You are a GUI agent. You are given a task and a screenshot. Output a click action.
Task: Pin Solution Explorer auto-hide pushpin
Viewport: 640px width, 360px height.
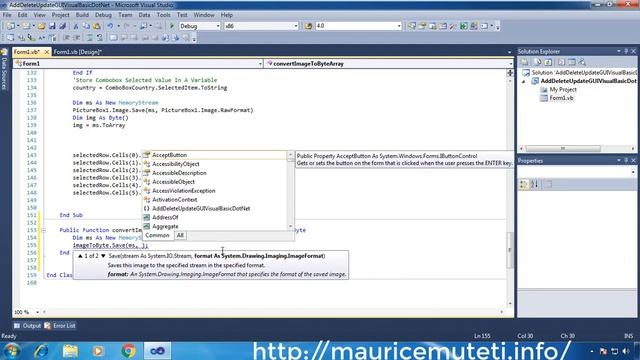(626, 51)
